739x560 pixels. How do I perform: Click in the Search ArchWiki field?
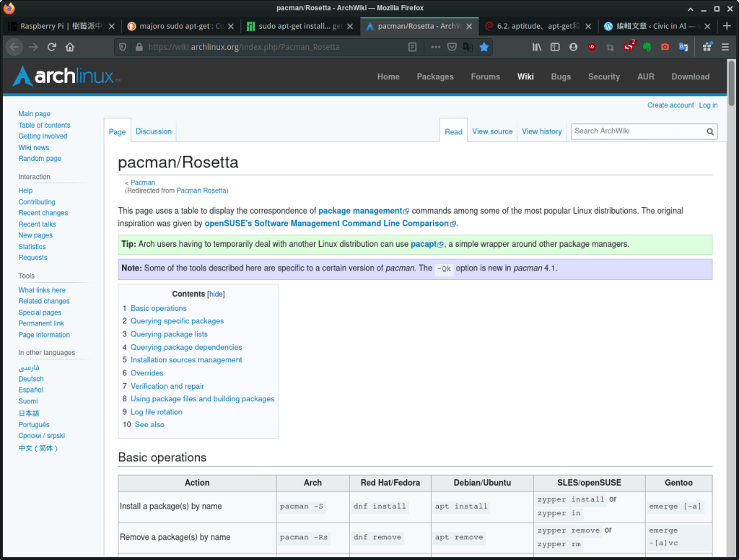pos(637,131)
